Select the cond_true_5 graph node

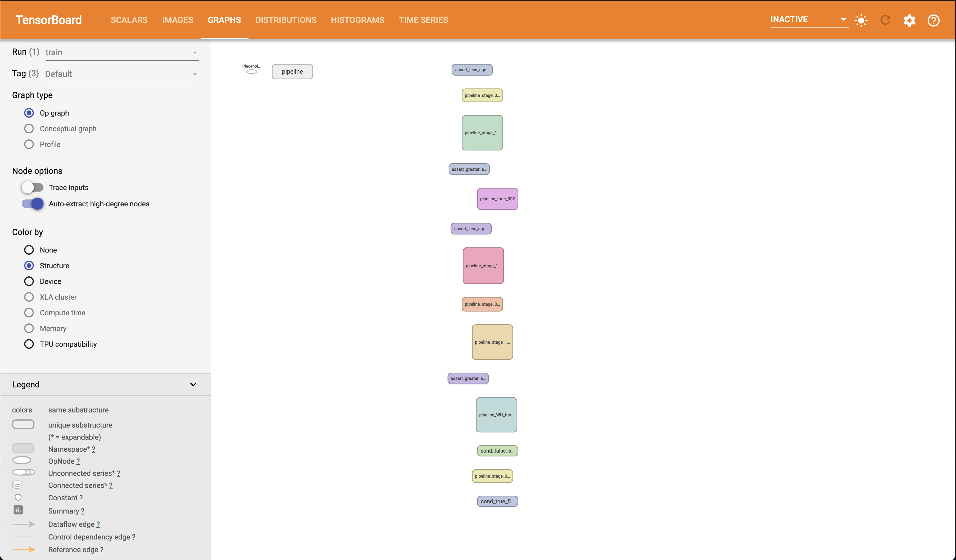(x=497, y=501)
